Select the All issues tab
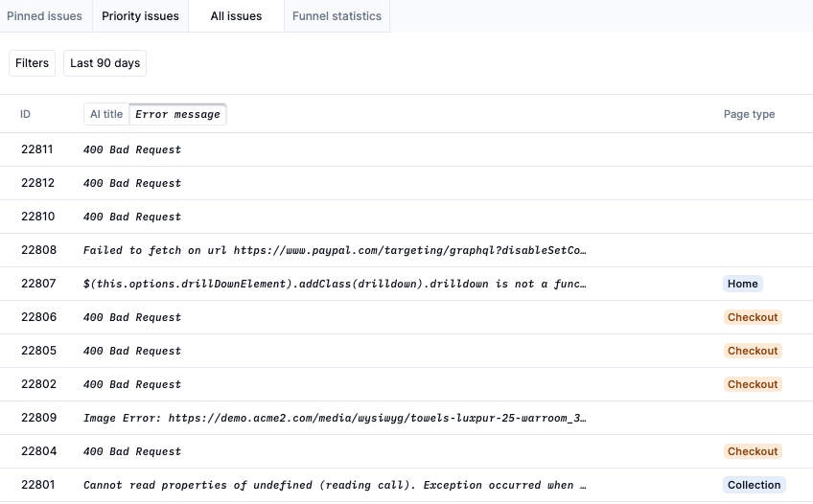This screenshot has height=504, width=813. (236, 16)
